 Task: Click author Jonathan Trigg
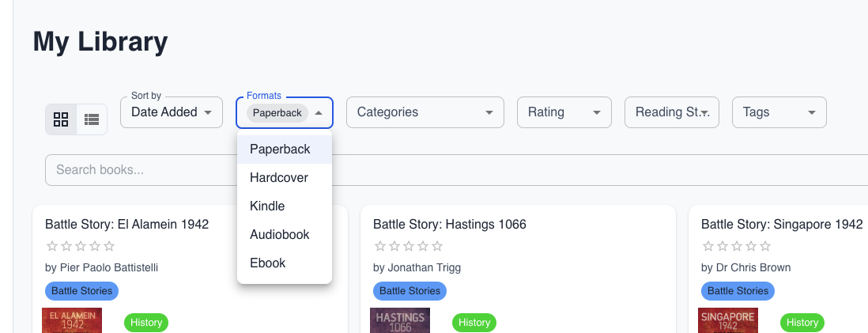click(x=424, y=268)
